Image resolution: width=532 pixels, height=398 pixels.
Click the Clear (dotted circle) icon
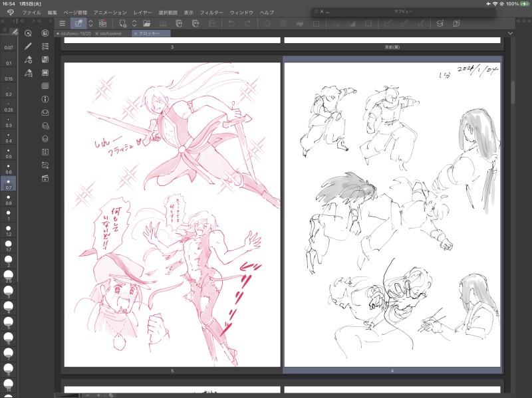[267, 23]
